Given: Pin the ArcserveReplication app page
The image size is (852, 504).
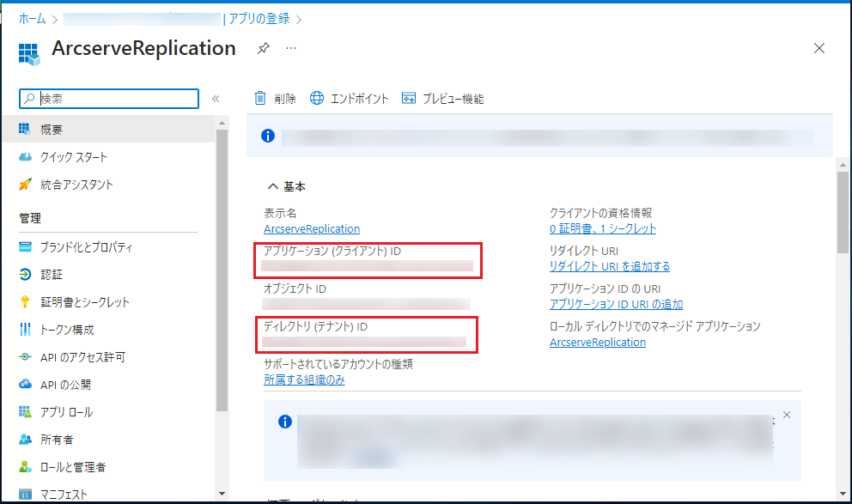Looking at the screenshot, I should (264, 48).
